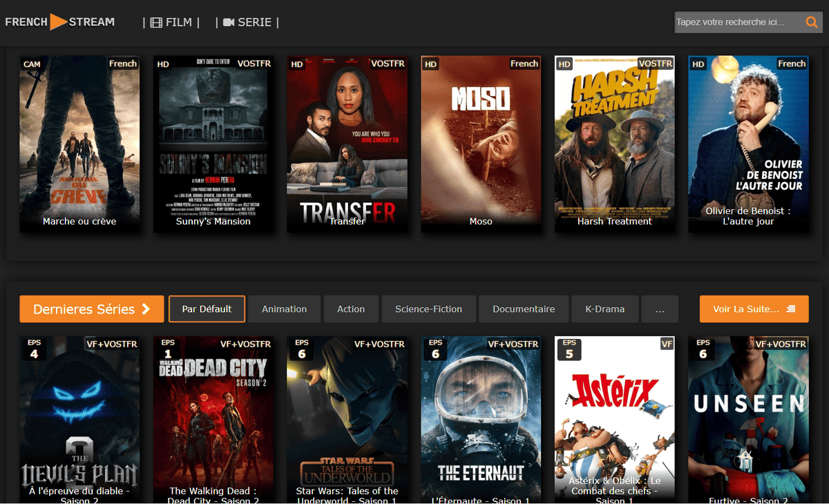The height and width of the screenshot is (504, 829).
Task: Open the Marche ou crève movie poster
Action: [79, 144]
